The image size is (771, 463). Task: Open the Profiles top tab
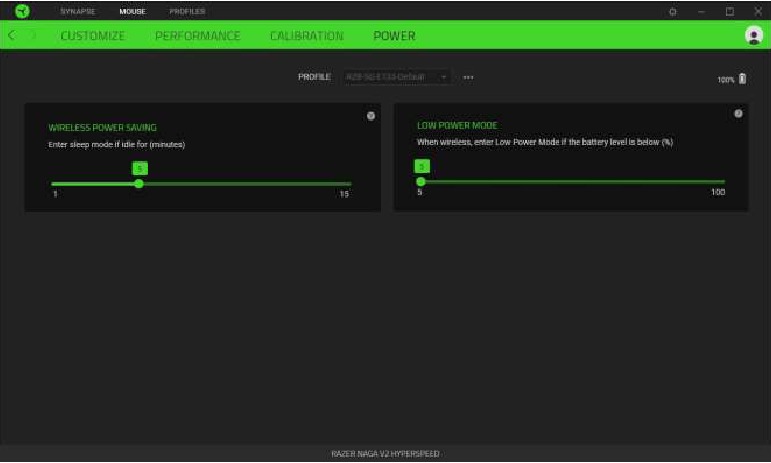click(186, 11)
